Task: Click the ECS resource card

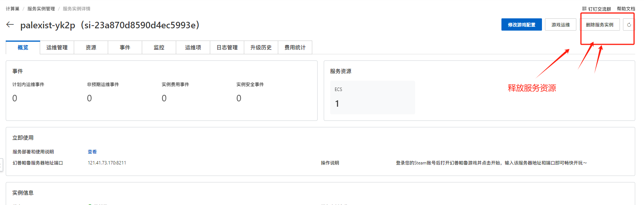Action: point(372,97)
